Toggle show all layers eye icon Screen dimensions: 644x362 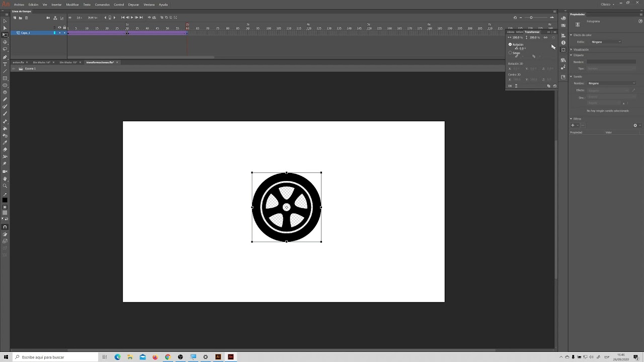pyautogui.click(x=59, y=27)
